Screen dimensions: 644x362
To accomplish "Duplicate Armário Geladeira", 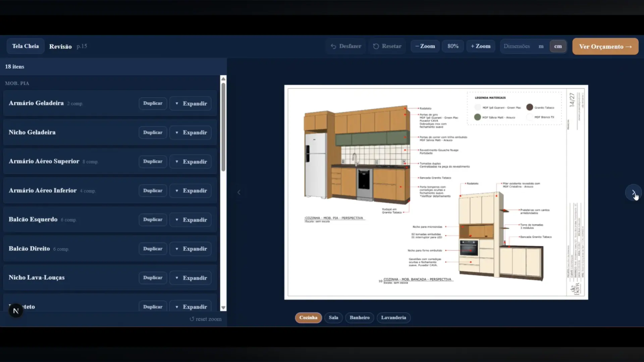I will pyautogui.click(x=153, y=103).
